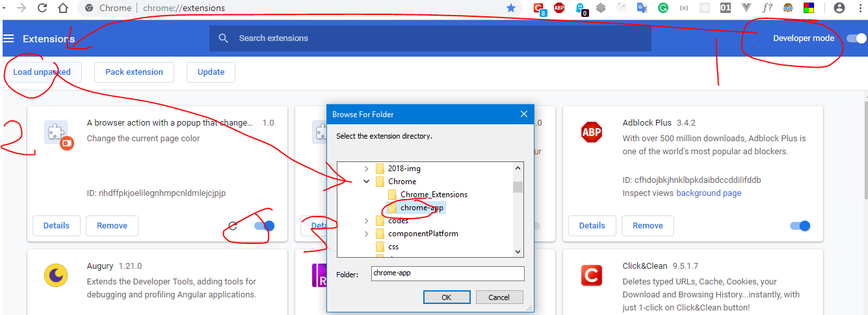Open Adblock Plus background page link

point(709,193)
